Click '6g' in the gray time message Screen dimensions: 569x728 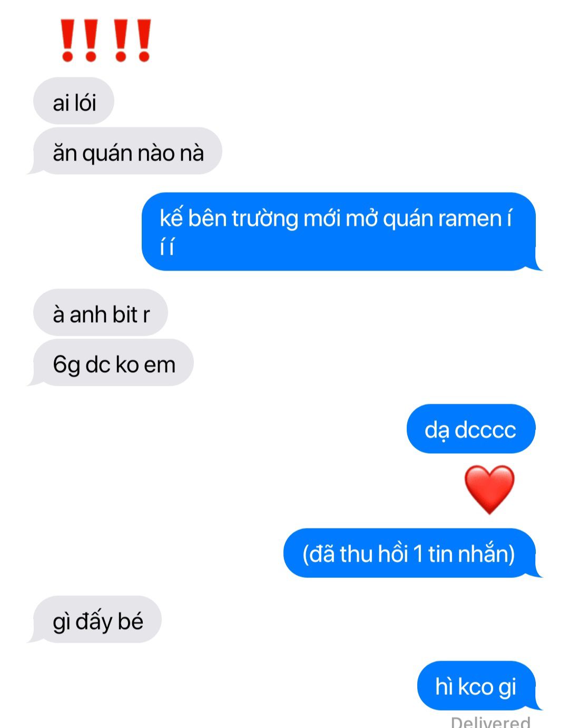tap(66, 365)
